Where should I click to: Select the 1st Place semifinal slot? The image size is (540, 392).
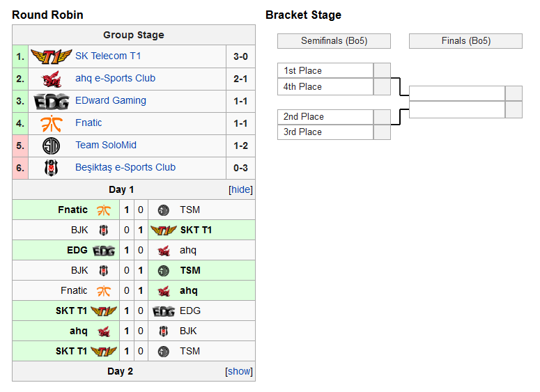[325, 70]
